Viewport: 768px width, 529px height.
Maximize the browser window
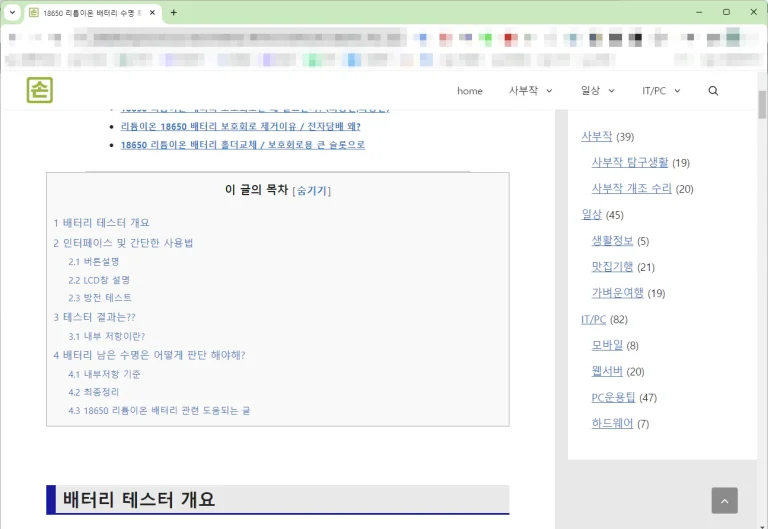point(726,12)
